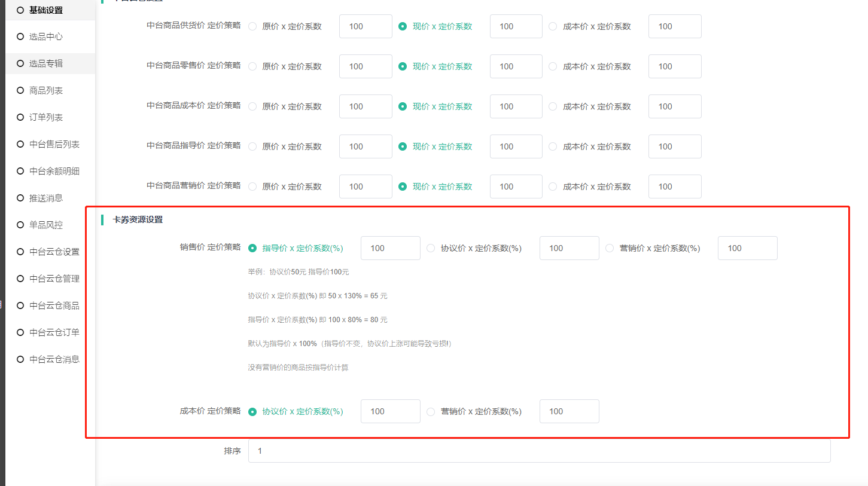Select 成本价 radio for 中台商品零售价 strategy

(x=553, y=66)
